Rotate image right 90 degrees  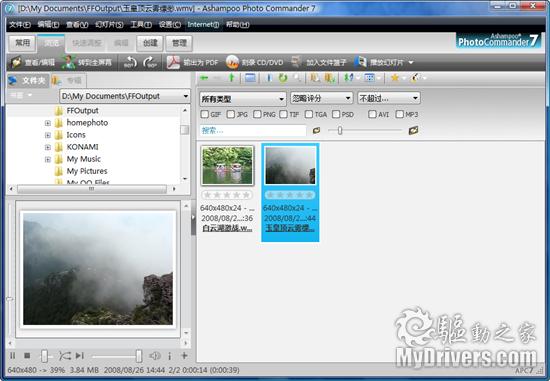[150, 62]
